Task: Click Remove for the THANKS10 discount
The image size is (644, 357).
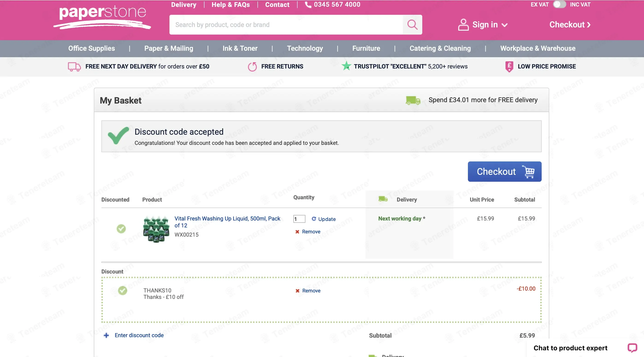Action: pos(311,291)
